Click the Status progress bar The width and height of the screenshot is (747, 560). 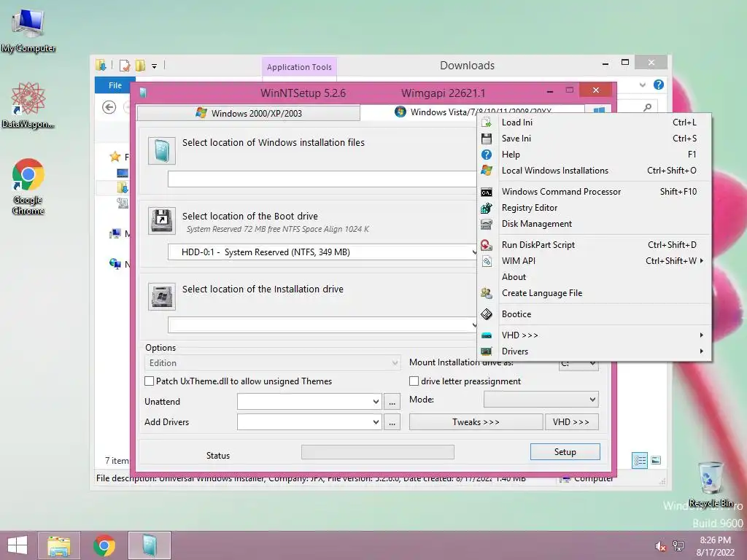click(378, 452)
